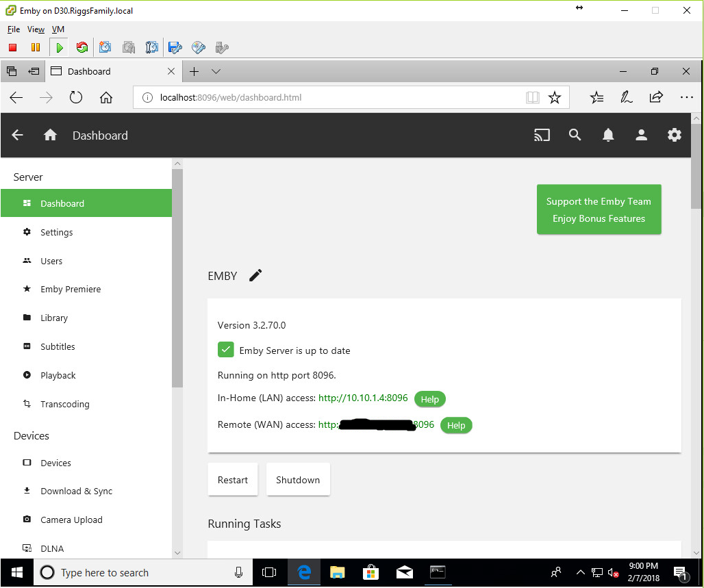Set these tabs aside icon

[34, 71]
